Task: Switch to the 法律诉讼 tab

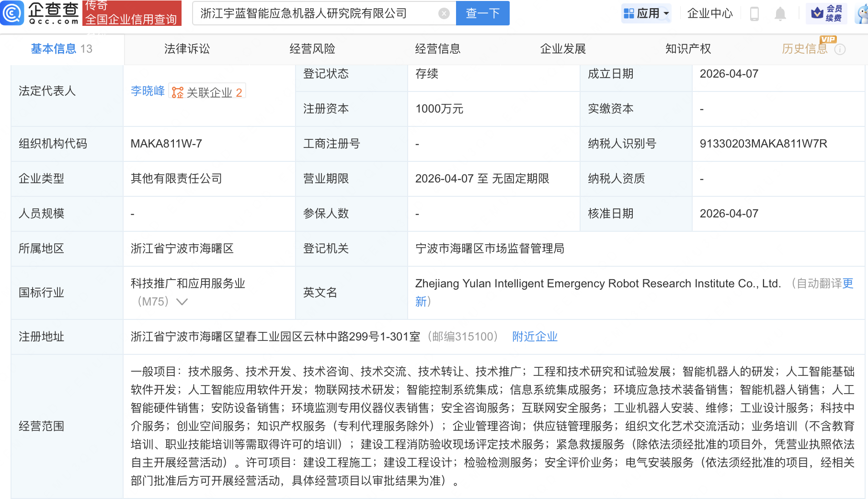Action: coord(186,48)
